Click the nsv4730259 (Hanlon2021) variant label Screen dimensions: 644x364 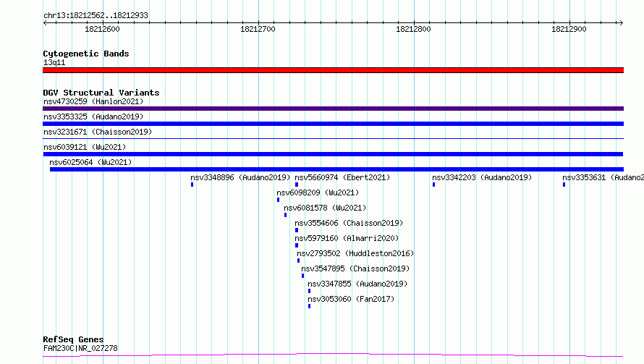click(93, 101)
